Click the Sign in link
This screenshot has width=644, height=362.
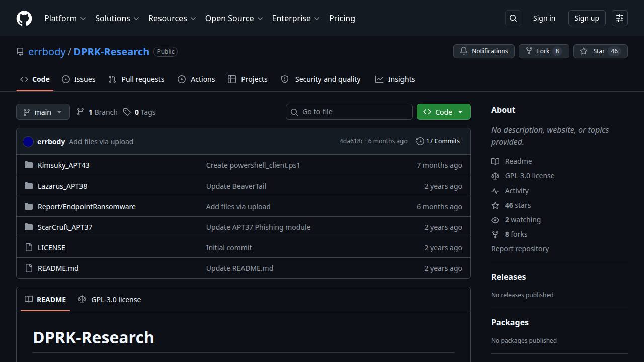tap(544, 18)
